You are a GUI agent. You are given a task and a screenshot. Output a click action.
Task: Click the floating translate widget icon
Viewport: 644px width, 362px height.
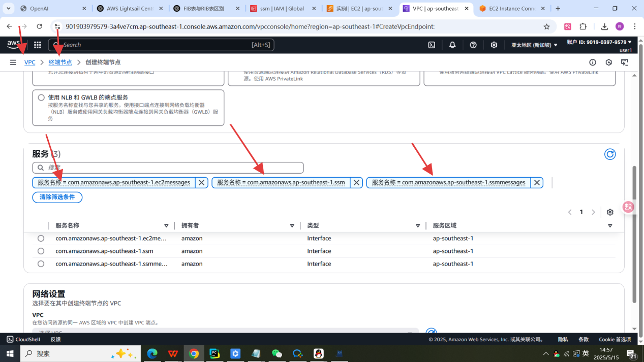[x=628, y=207]
